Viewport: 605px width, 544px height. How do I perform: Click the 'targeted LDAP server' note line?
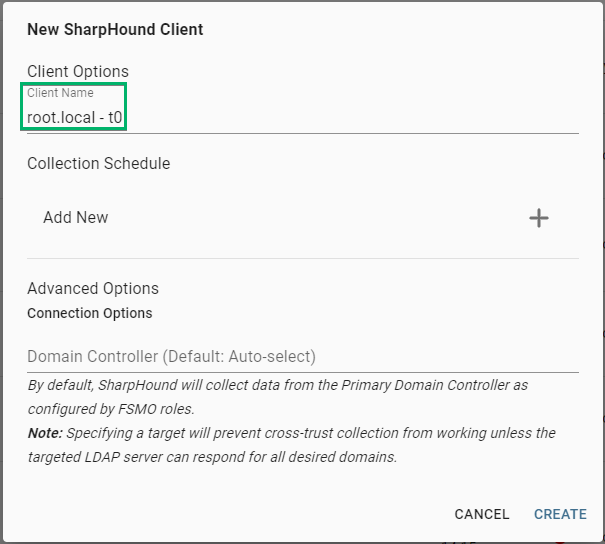click(x=212, y=457)
